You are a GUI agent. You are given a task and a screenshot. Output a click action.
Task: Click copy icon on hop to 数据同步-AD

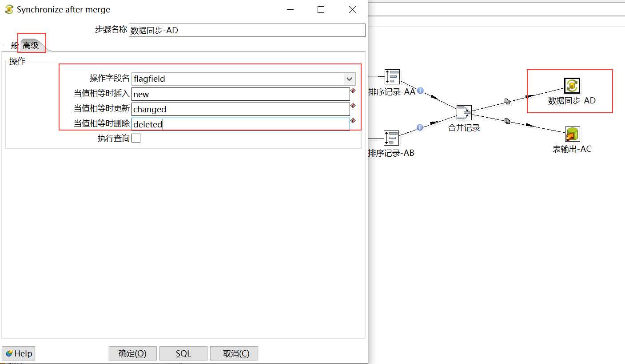click(x=507, y=101)
